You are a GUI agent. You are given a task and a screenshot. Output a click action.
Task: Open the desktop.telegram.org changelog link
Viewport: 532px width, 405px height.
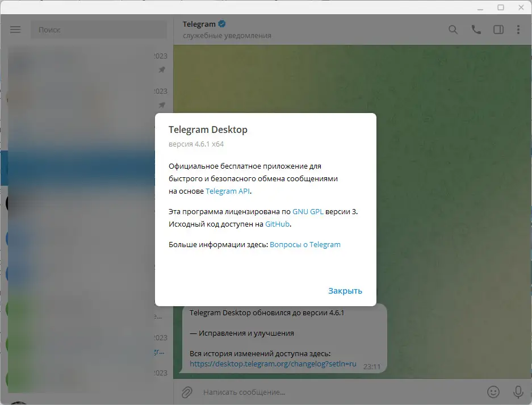(x=273, y=364)
